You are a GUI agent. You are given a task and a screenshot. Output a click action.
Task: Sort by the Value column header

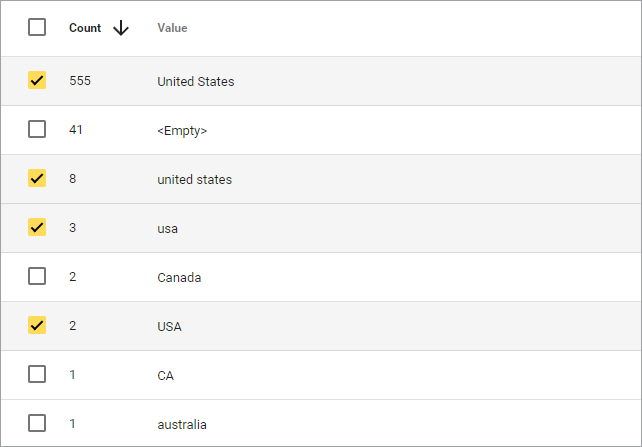pyautogui.click(x=172, y=28)
